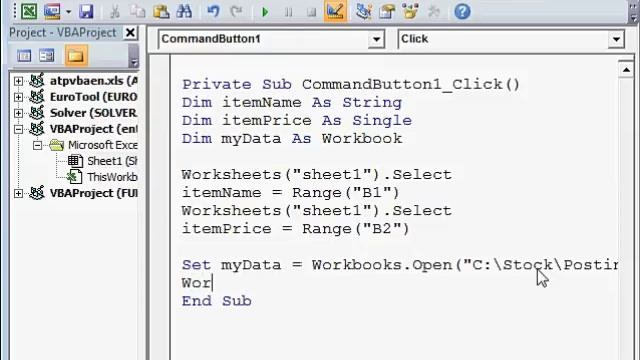Click the Insert UserForm icon
This screenshot has height=360, width=640.
(x=52, y=11)
